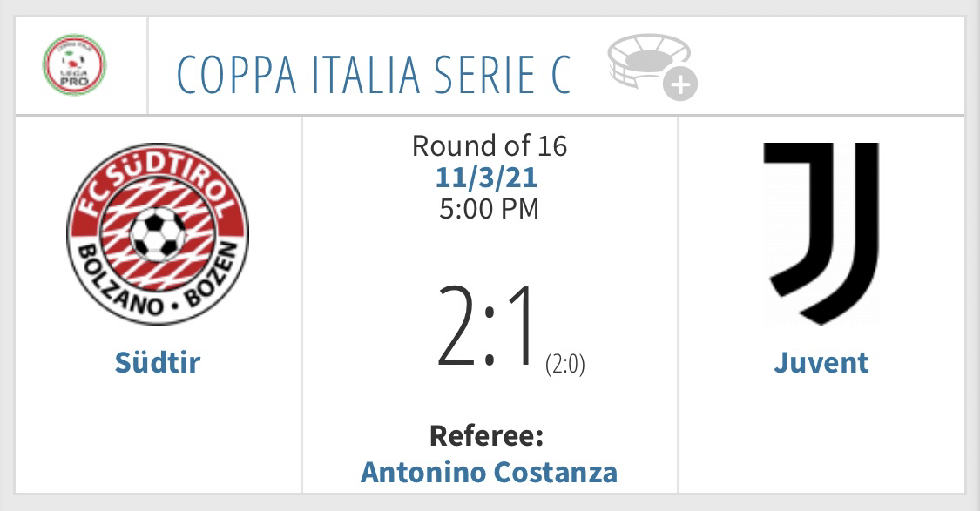Open the Coppa Italia Serie C heading

[x=375, y=75]
